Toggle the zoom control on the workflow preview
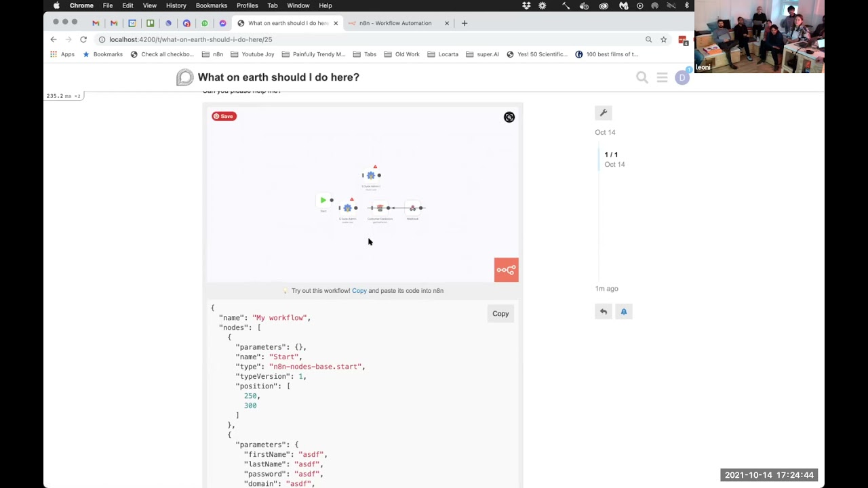 pos(509,117)
